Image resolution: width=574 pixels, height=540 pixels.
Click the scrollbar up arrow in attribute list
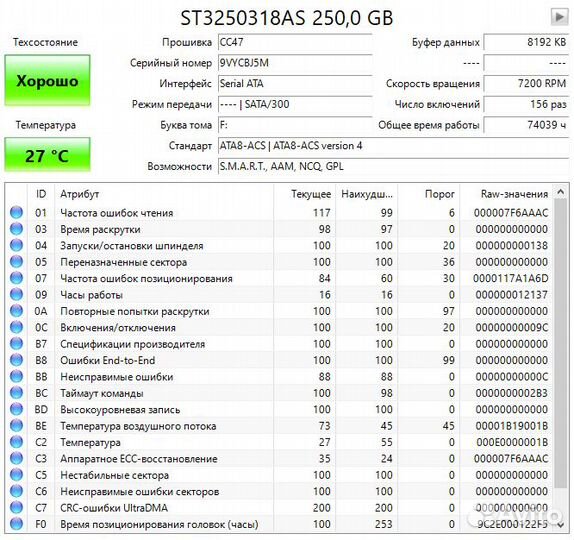[560, 191]
